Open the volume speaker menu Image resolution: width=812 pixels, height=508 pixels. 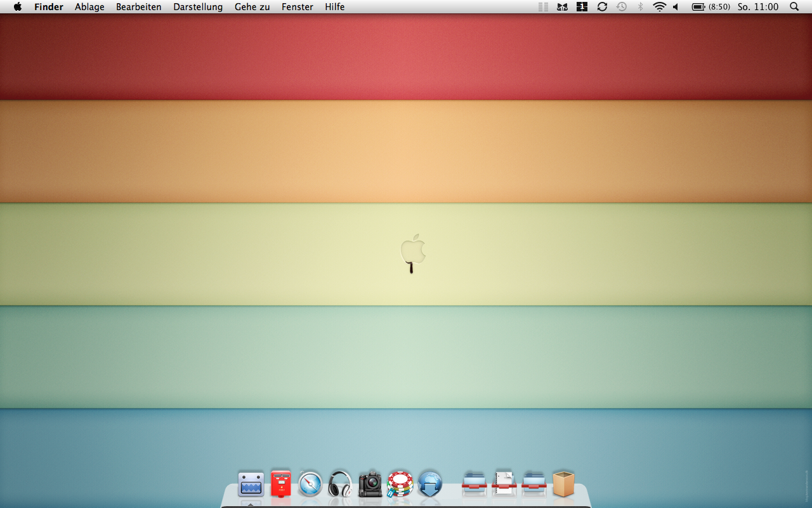pyautogui.click(x=676, y=7)
